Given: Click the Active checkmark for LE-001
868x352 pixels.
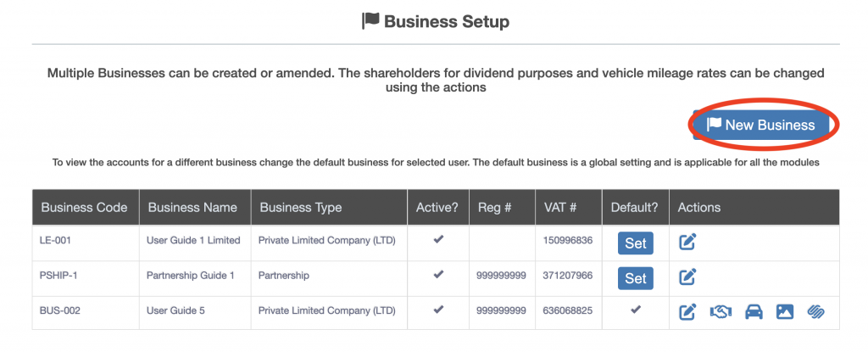Looking at the screenshot, I should click(438, 240).
